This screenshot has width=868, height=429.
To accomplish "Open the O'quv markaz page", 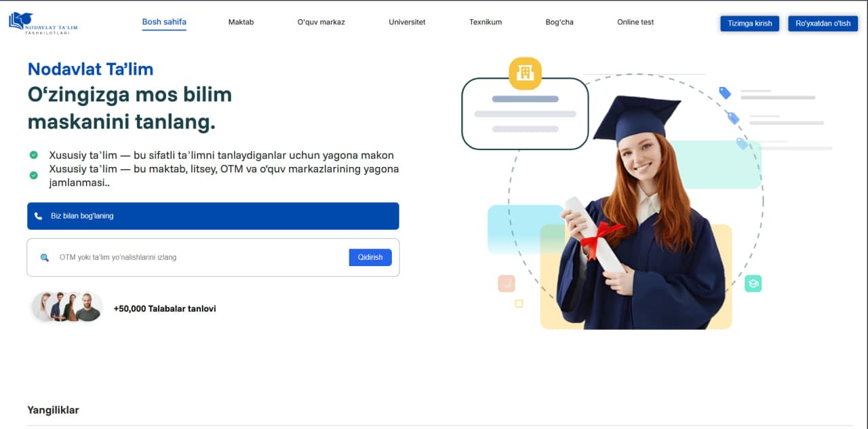I will tap(321, 22).
